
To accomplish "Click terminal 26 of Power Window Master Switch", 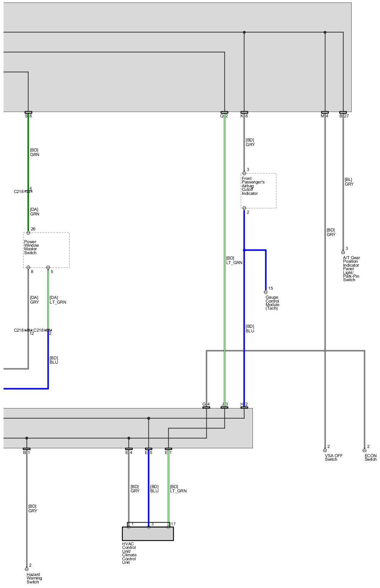I will pos(28,232).
